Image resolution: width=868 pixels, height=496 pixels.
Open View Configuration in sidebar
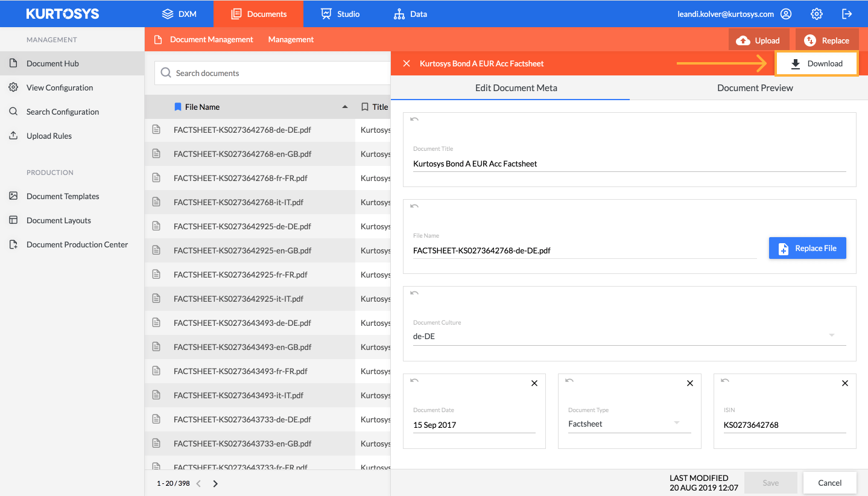pyautogui.click(x=72, y=87)
